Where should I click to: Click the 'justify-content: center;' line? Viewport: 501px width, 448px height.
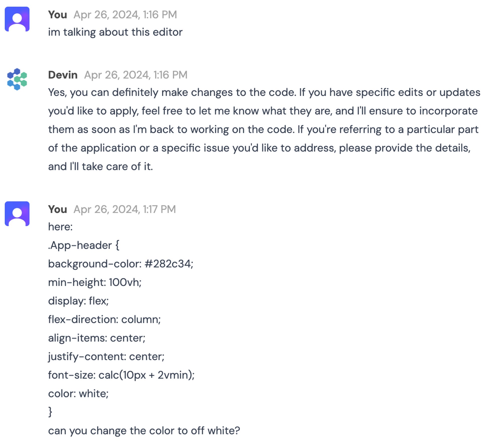tap(106, 356)
